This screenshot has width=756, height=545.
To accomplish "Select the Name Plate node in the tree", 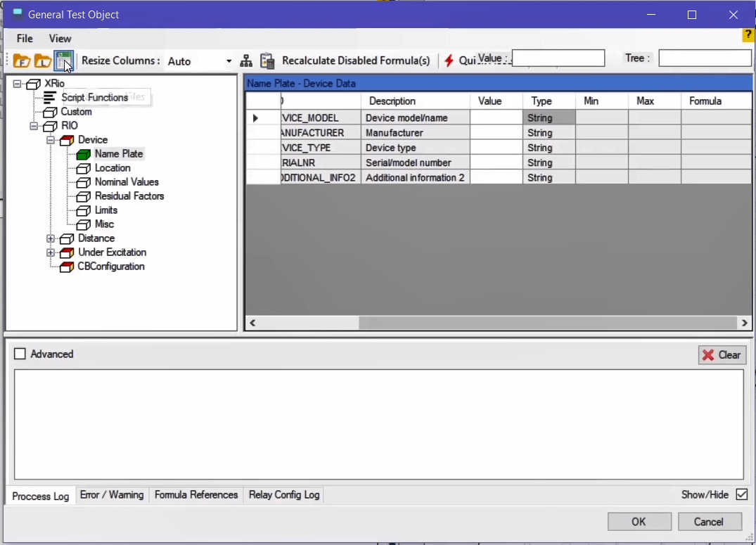I will pos(118,154).
